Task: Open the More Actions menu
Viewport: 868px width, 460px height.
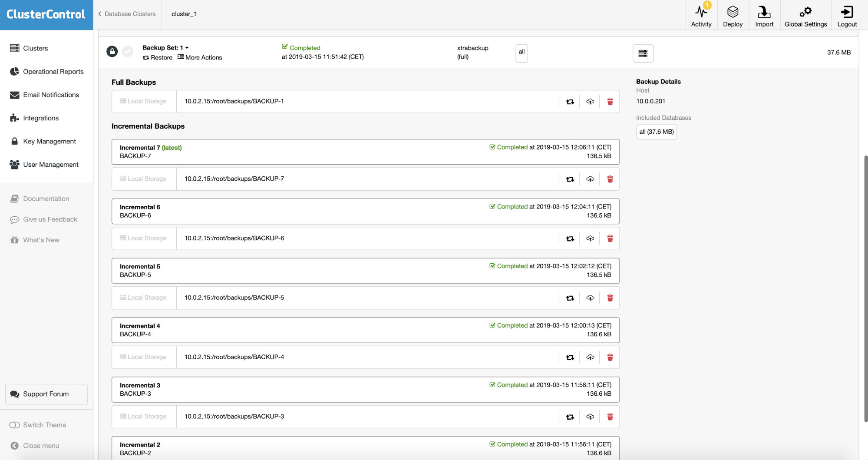Action: (x=199, y=57)
